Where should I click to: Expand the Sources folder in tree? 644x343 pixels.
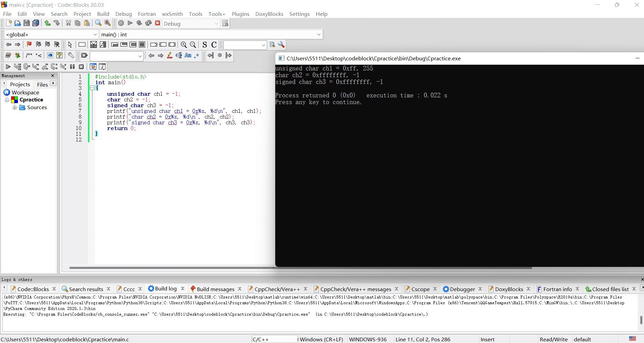pos(15,107)
